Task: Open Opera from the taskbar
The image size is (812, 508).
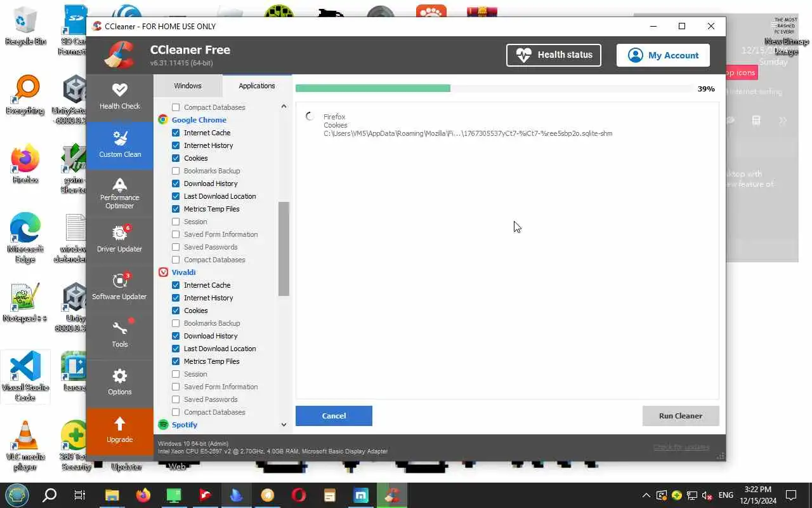Action: pyautogui.click(x=298, y=495)
